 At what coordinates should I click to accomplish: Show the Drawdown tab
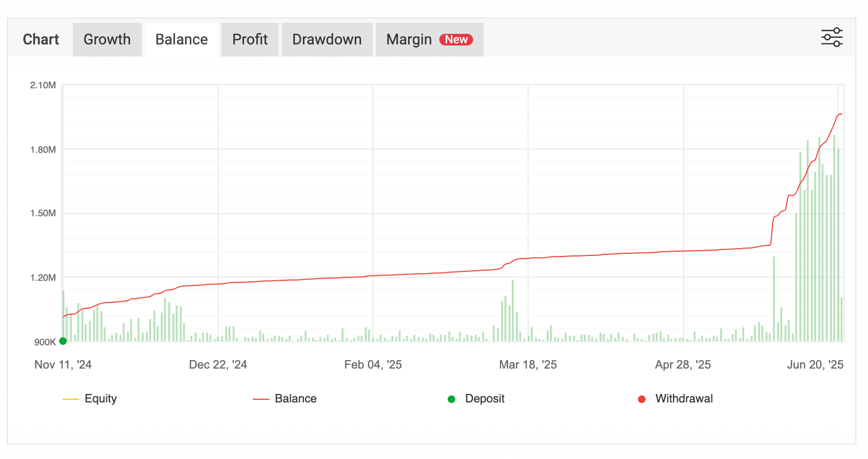coord(327,40)
